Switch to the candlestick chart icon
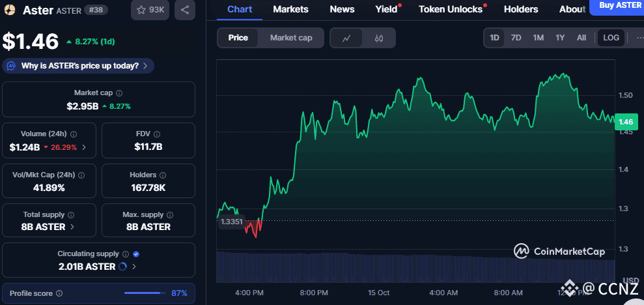Screen dimensions: 644x305 pos(379,38)
